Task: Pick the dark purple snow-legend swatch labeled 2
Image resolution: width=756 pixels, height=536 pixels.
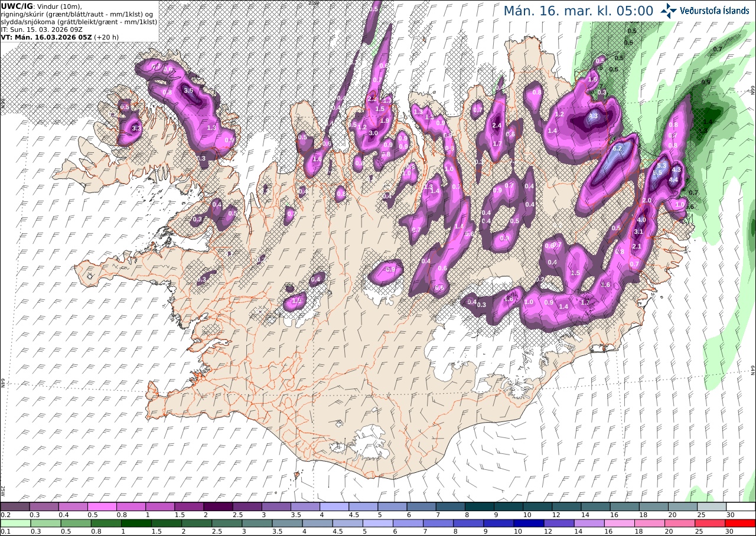Action: (218, 506)
